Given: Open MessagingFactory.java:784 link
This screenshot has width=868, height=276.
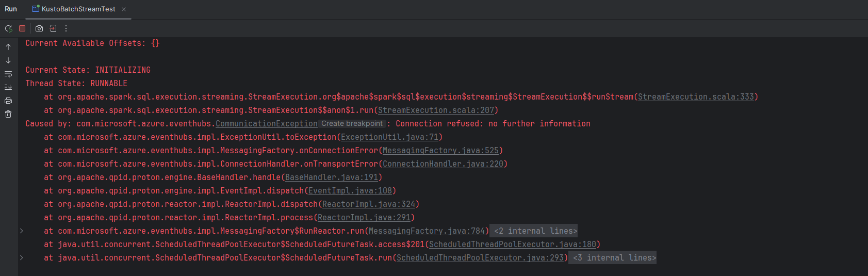Looking at the screenshot, I should click(427, 231).
